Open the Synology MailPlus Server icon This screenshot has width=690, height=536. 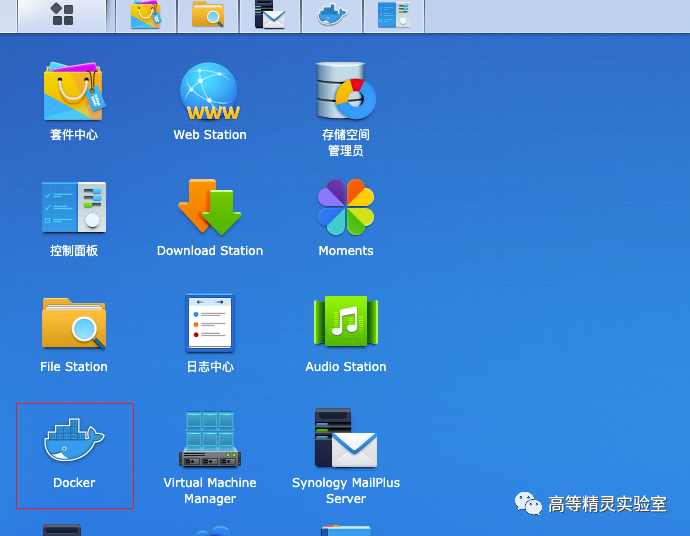(346, 438)
